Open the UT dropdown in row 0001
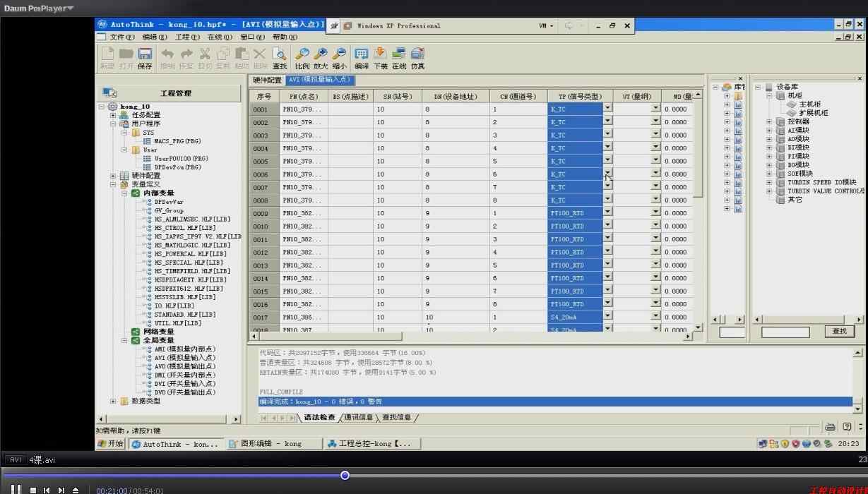This screenshot has height=494, width=868. coord(656,109)
